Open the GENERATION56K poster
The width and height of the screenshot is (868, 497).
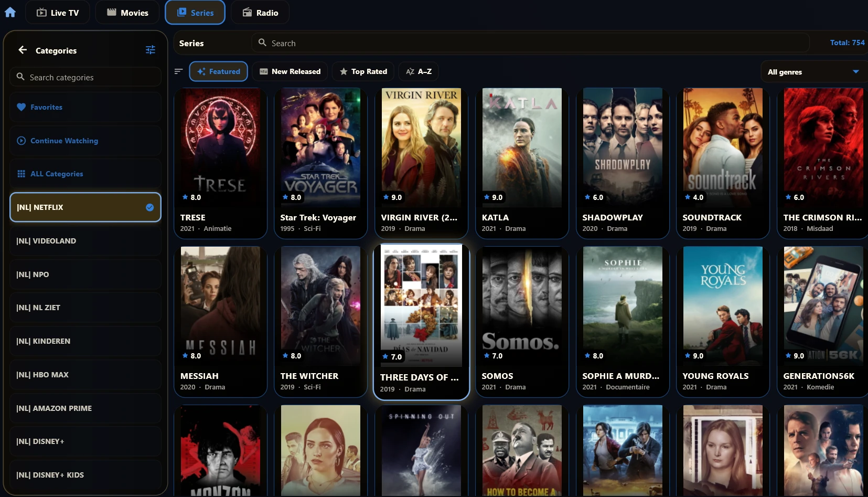pyautogui.click(x=823, y=306)
